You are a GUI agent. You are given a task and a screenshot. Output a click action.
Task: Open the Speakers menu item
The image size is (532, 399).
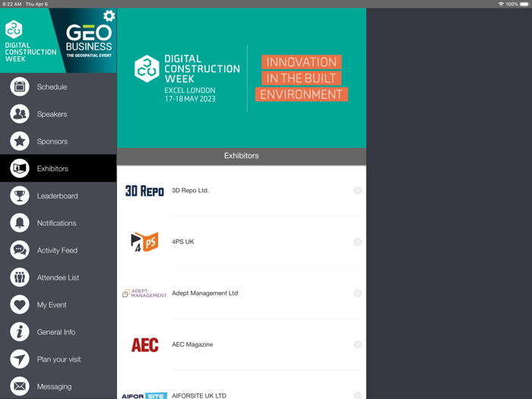click(58, 114)
